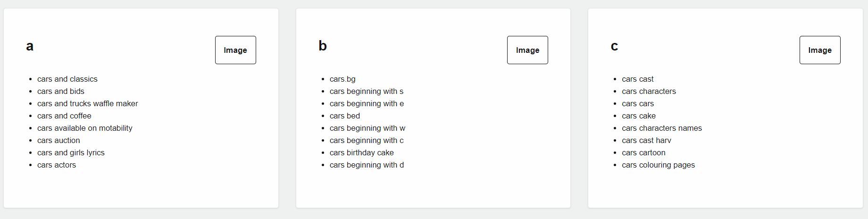The width and height of the screenshot is (868, 219).
Task: Click "cars and girls lyrics" item
Action: [71, 153]
